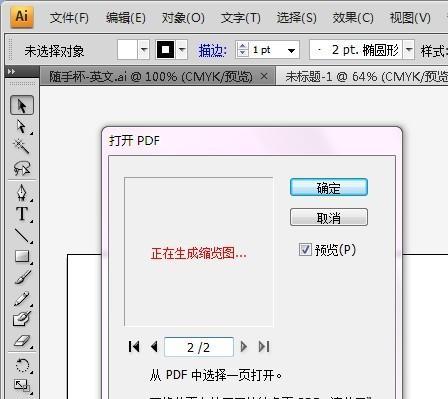Open the 文字(T) menu

[240, 17]
